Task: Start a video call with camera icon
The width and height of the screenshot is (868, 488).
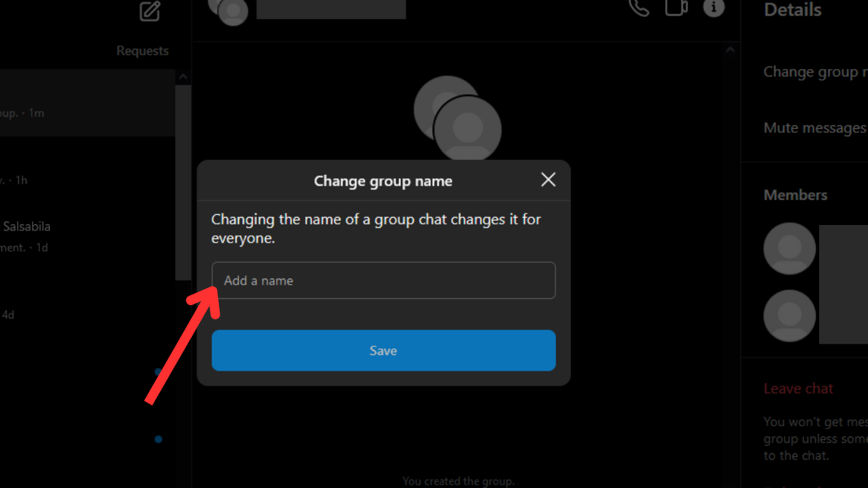Action: (x=676, y=7)
